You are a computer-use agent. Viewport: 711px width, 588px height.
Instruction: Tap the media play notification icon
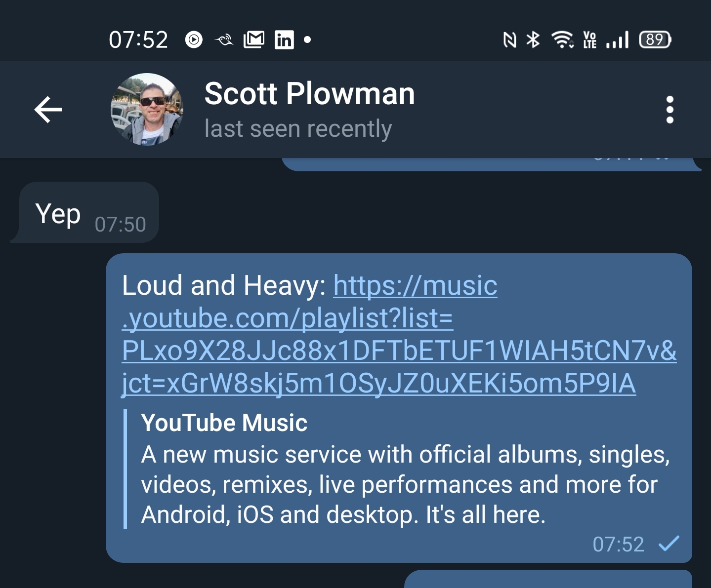click(194, 39)
